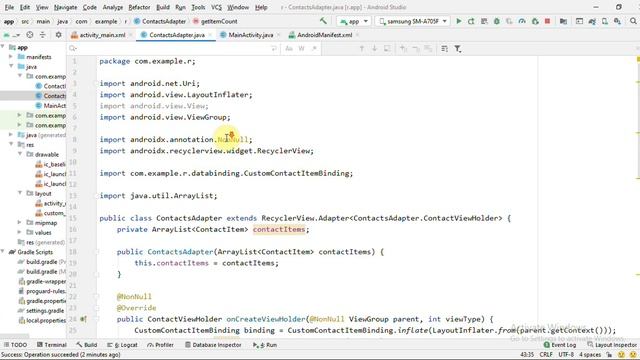The image size is (640, 360).
Task: Expand the manifests folder
Action: pyautogui.click(x=11, y=57)
